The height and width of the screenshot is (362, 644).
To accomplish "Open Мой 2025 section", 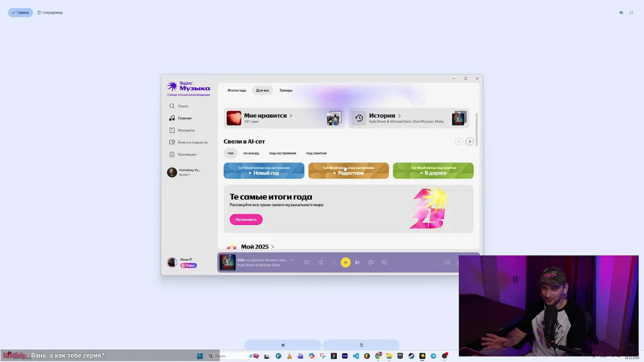I will 258,247.
